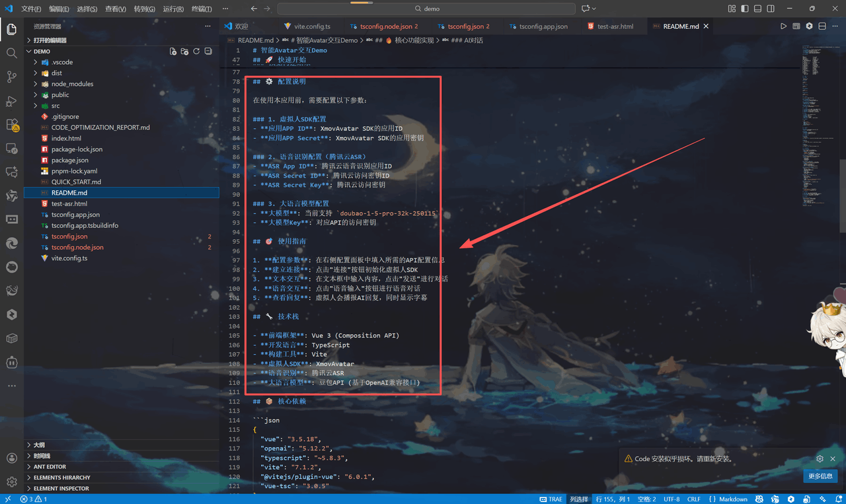Click the TRAE status bar item
Screen dimensions: 846x504
(551, 499)
